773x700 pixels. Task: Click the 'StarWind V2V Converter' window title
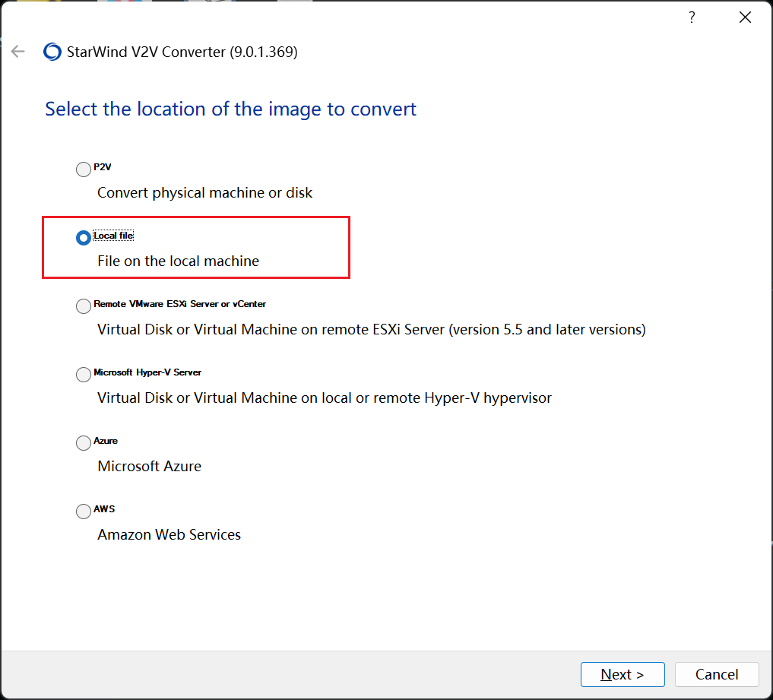coord(182,52)
